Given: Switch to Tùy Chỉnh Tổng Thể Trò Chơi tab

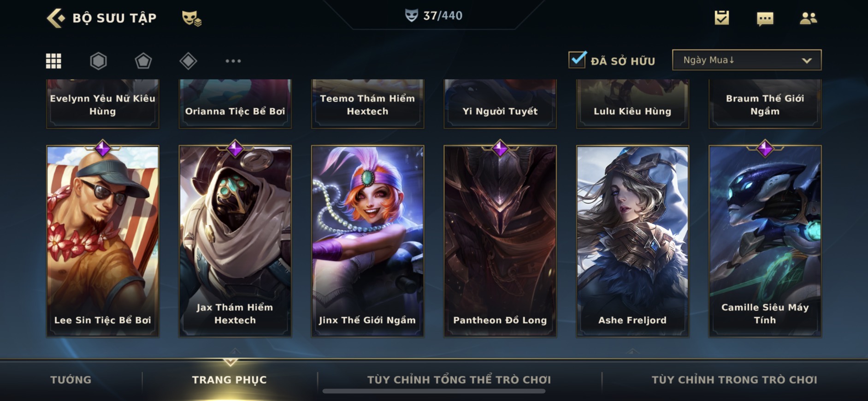Looking at the screenshot, I should pyautogui.click(x=459, y=380).
